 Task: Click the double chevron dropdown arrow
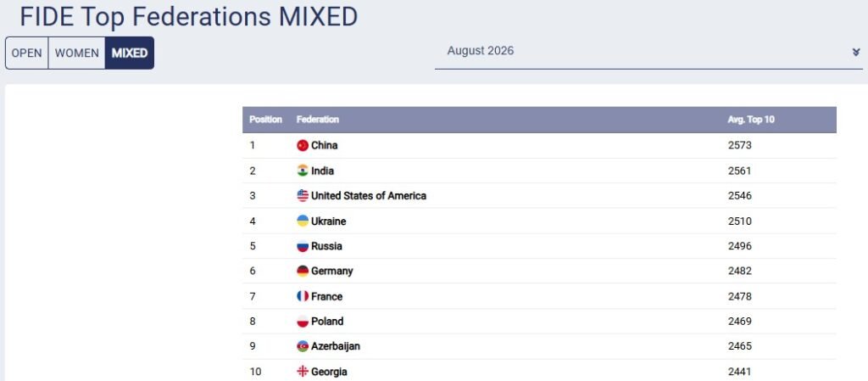[856, 52]
